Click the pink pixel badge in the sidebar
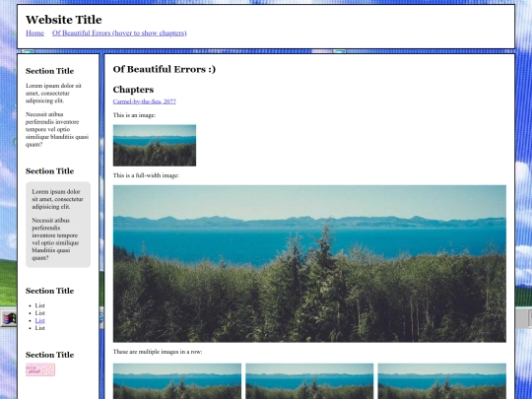 (40, 369)
